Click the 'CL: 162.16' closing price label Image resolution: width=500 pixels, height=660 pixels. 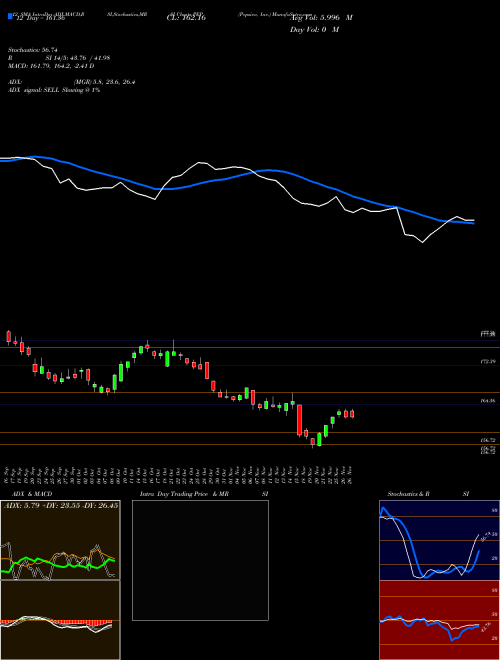tap(186, 18)
